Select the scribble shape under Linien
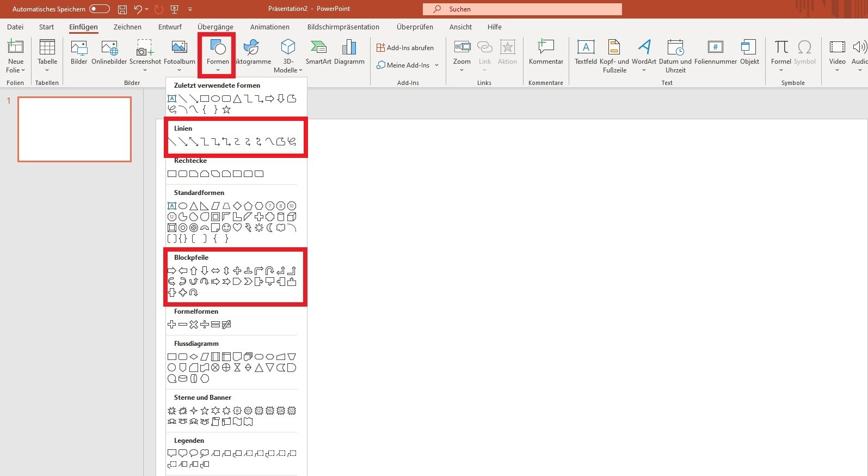Screen dimensions: 868x476 292,142
